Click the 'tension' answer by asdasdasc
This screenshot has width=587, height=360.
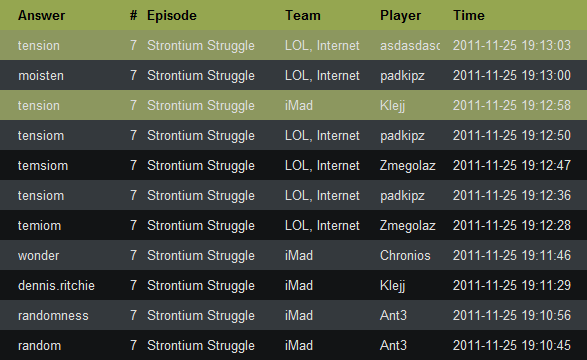point(39,46)
